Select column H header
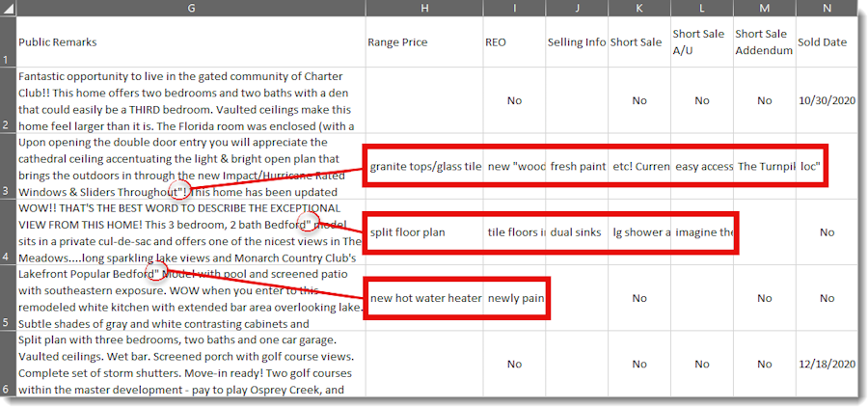 424,8
